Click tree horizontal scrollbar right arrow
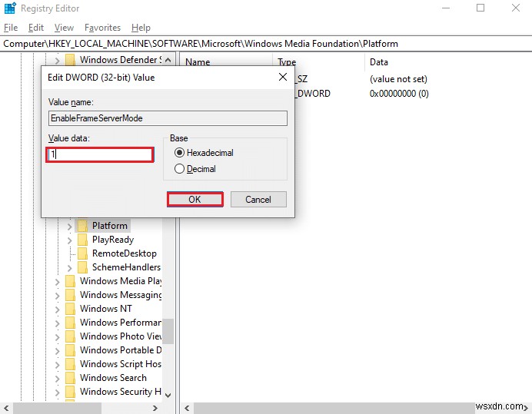Viewport: 532px width, 414px height. click(x=155, y=408)
